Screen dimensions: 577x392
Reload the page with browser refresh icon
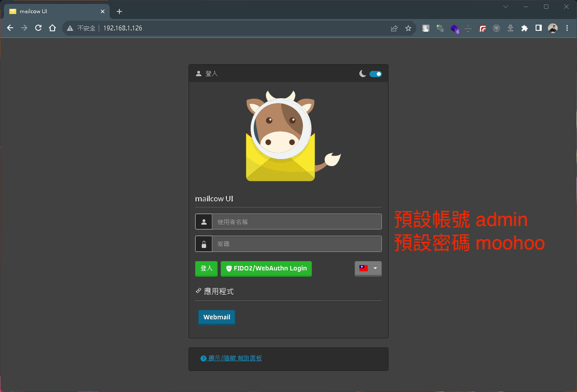(x=38, y=28)
